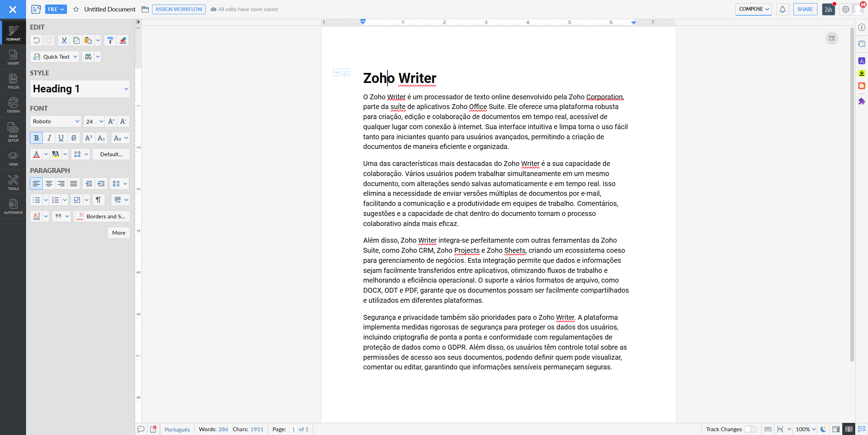
Task: Toggle Italic formatting
Action: pos(49,138)
